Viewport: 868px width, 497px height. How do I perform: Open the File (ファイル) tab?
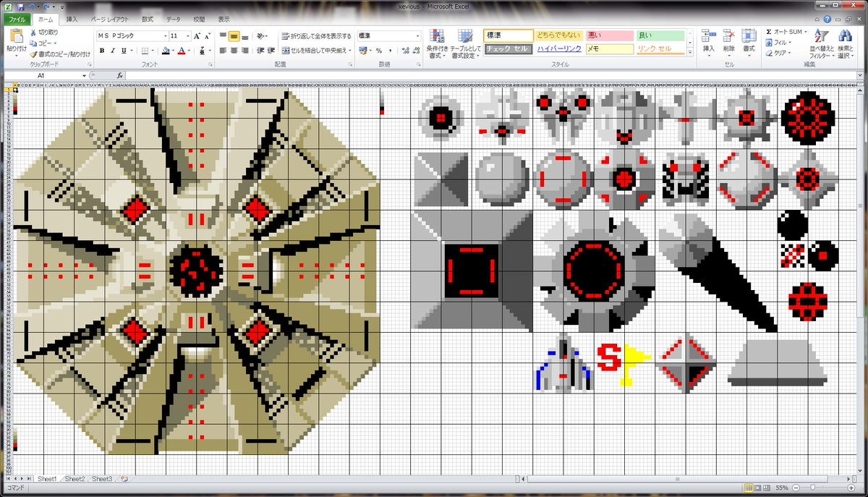[17, 20]
